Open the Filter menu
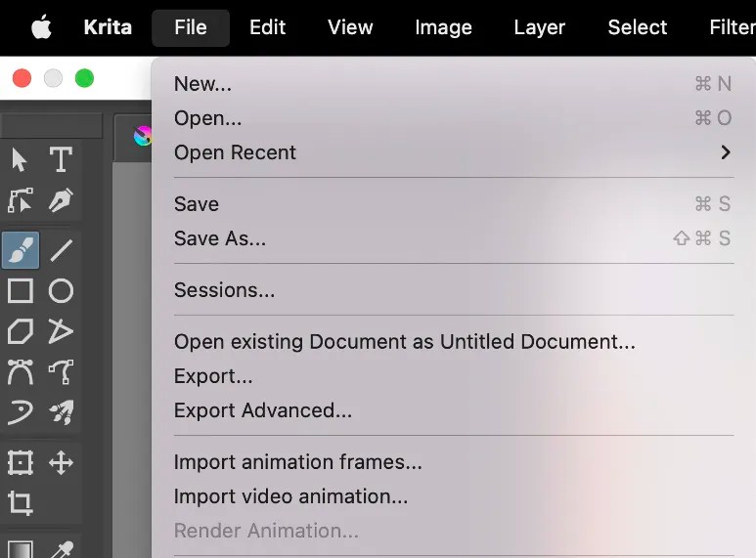This screenshot has width=756, height=558. 733,27
